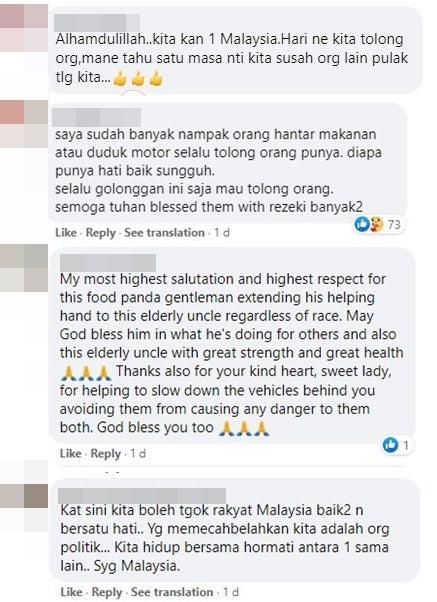437x602 pixels.
Task: Like the 'saya sudah banyak nampak' comment
Action: [x=66, y=233]
